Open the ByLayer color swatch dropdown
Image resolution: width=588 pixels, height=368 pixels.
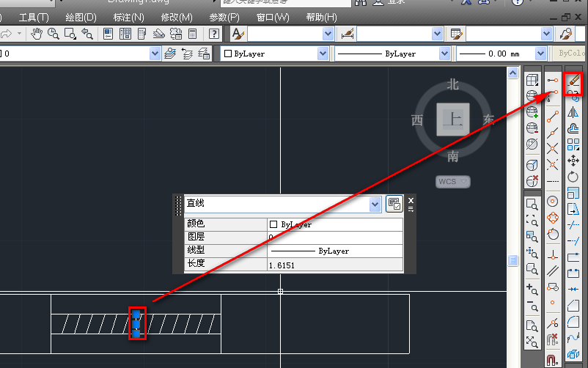[x=323, y=54]
